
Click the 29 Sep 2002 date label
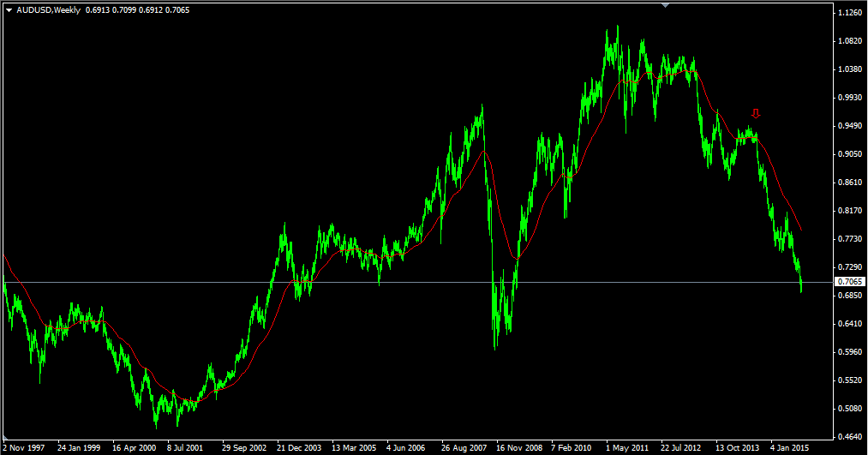coord(244,447)
